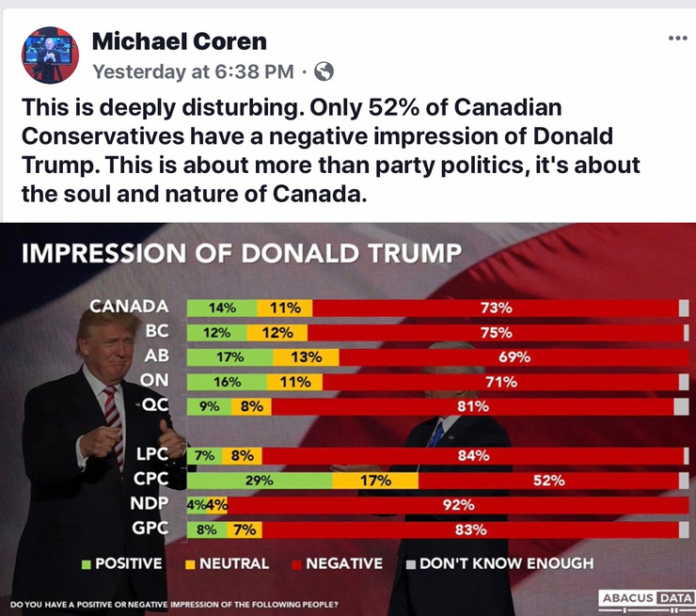Click the globe public audience icon
This screenshot has width=696, height=616.
(x=323, y=71)
